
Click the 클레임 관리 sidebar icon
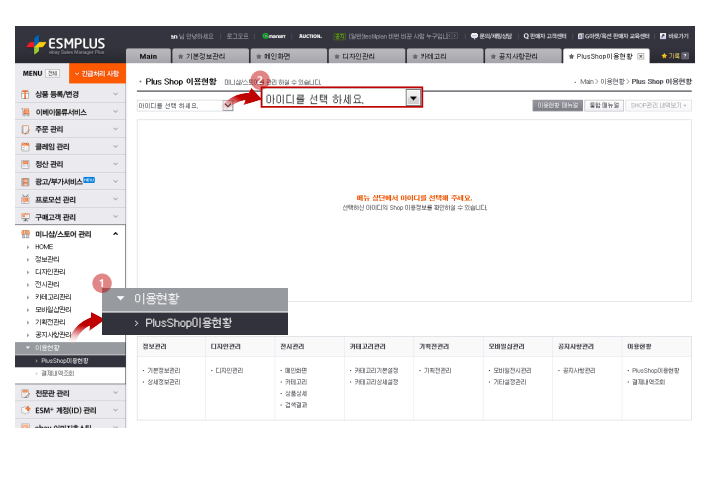[x=26, y=147]
